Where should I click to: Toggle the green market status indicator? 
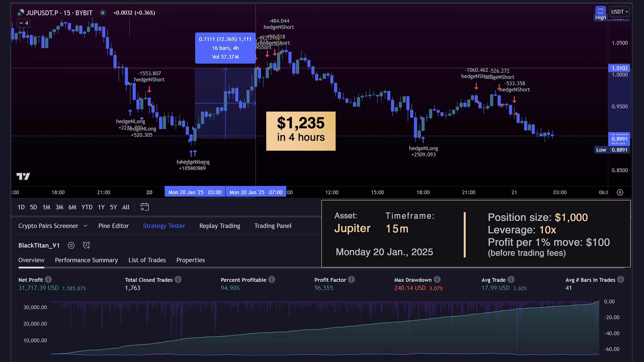click(x=103, y=13)
